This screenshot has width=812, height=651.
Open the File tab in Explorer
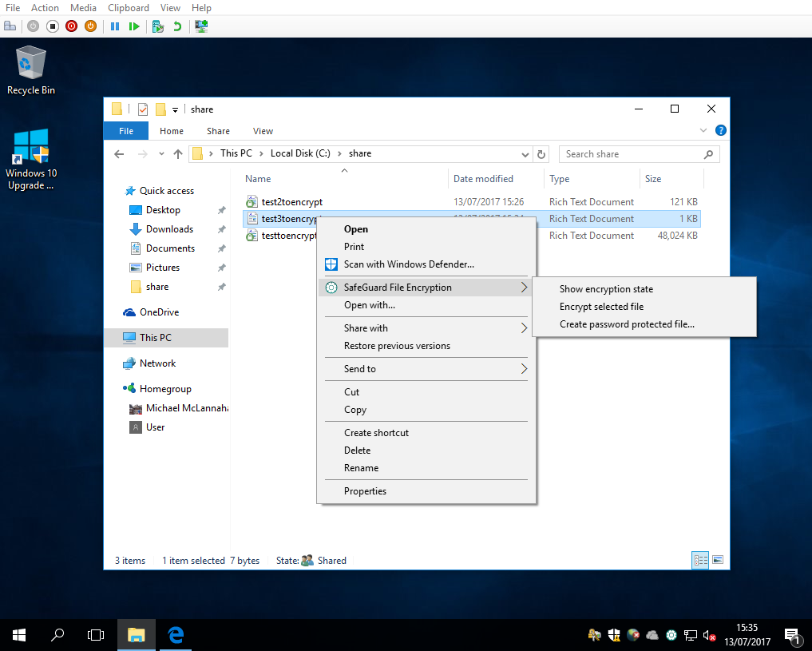click(x=126, y=131)
